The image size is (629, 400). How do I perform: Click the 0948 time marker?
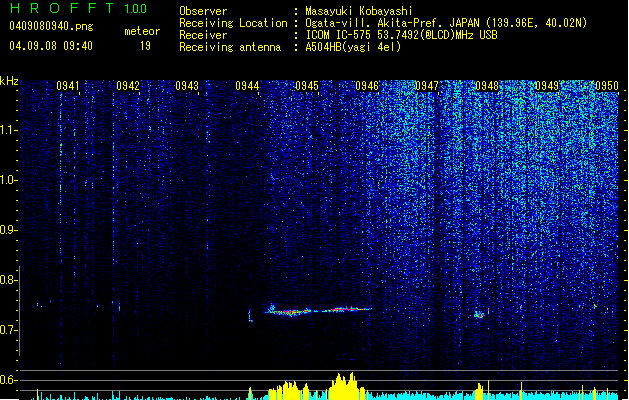tap(487, 86)
